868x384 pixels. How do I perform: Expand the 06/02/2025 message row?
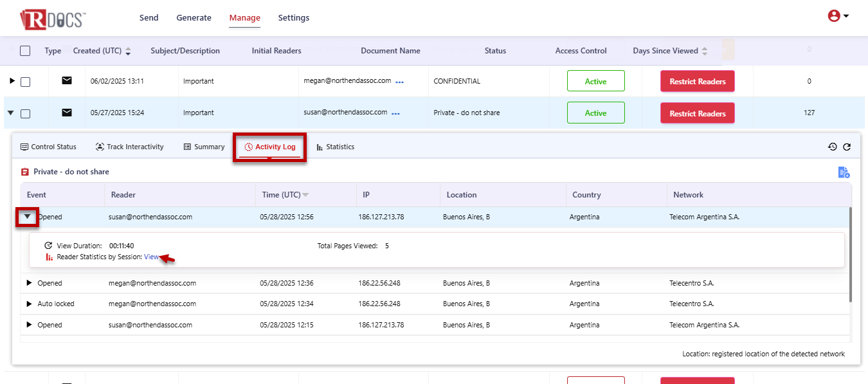(x=12, y=81)
